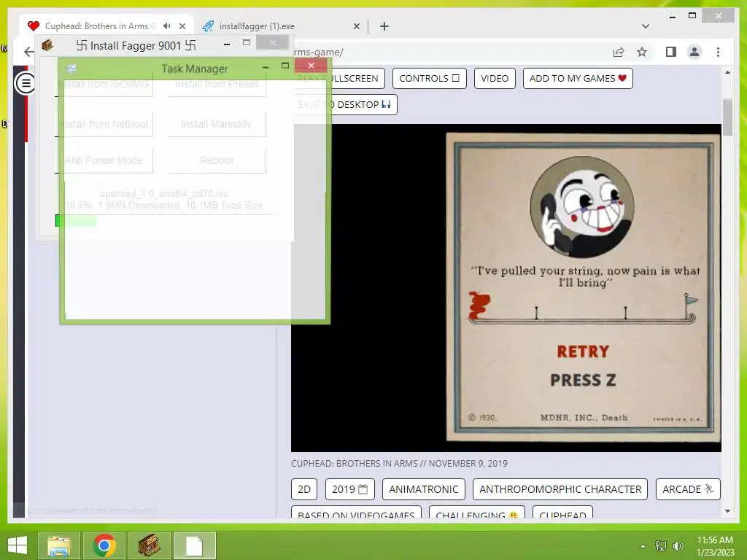Open the blank document app on the taskbar
This screenshot has width=747, height=560.
[x=194, y=545]
